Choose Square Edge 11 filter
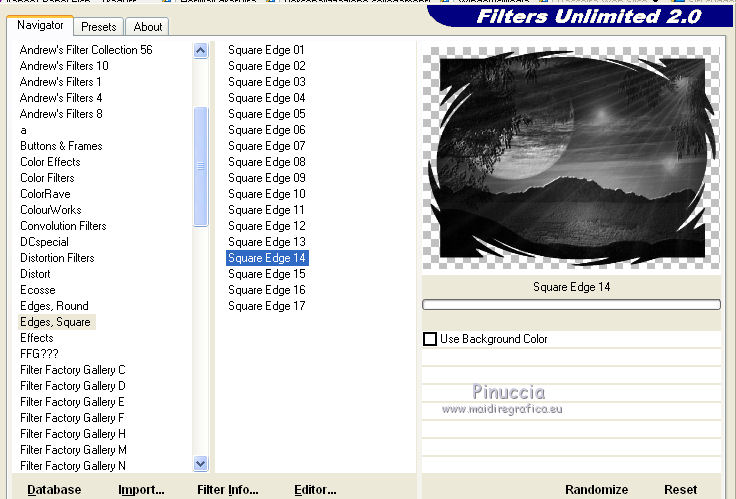736x499 pixels. [266, 210]
